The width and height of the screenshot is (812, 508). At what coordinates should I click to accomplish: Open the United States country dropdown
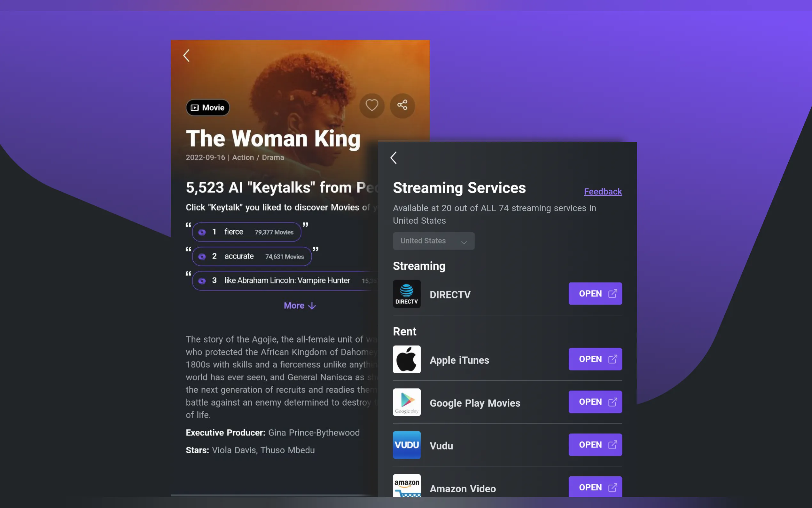tap(433, 241)
